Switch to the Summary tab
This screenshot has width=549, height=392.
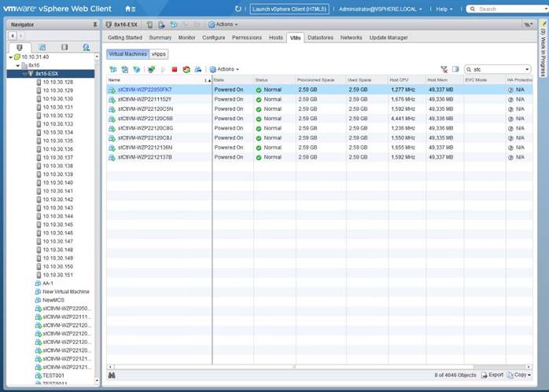coord(160,38)
